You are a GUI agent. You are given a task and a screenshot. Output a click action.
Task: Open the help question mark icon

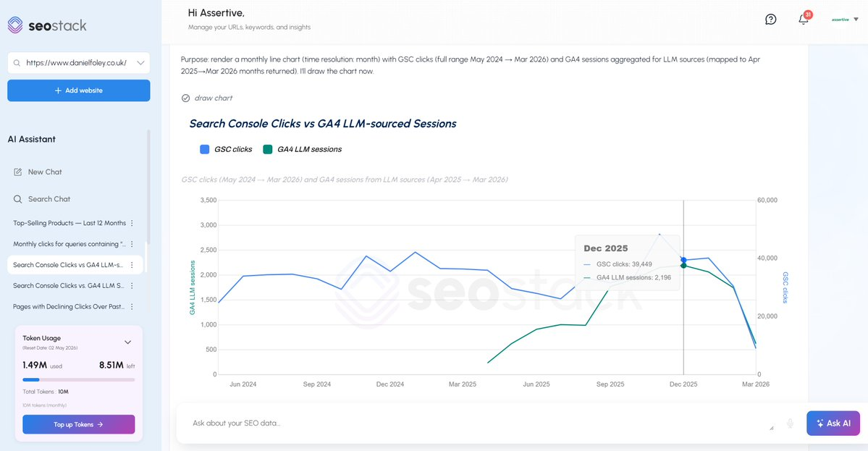point(771,20)
